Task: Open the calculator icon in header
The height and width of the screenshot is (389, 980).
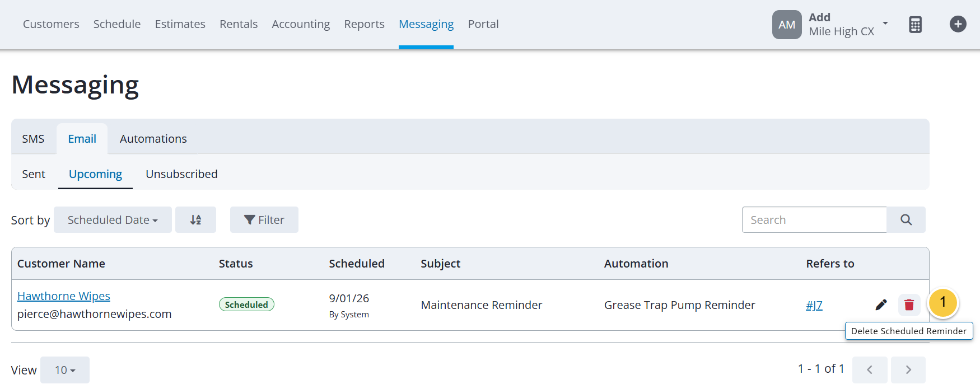Action: (x=915, y=25)
